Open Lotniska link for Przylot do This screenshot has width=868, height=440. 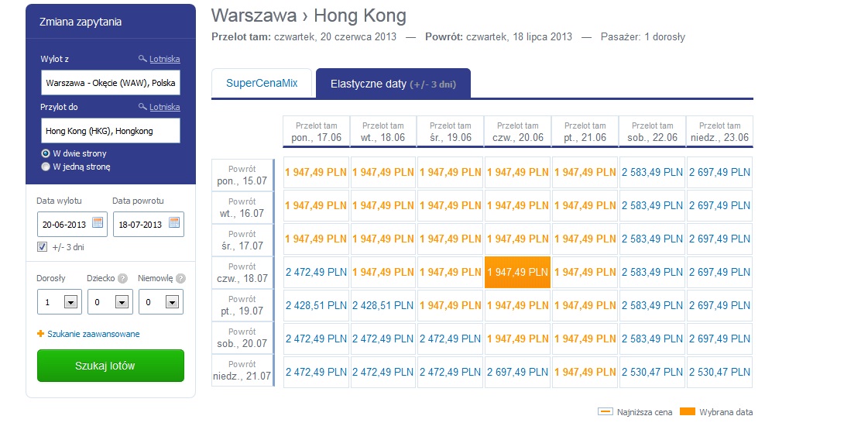[x=164, y=107]
